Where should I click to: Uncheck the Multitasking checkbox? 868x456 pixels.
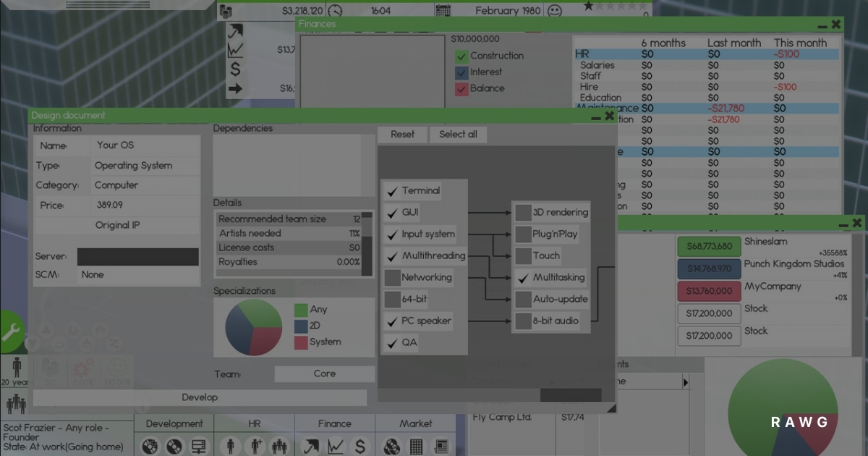524,277
